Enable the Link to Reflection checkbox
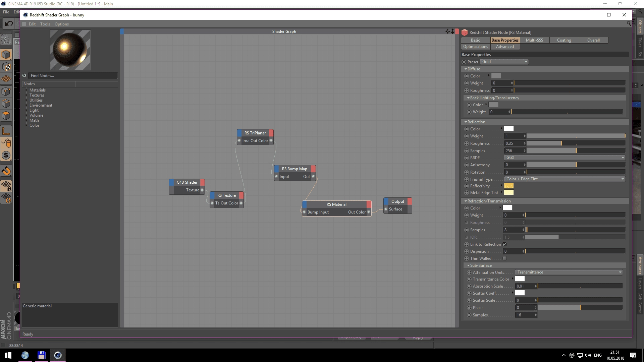The width and height of the screenshot is (644, 362). point(504,244)
